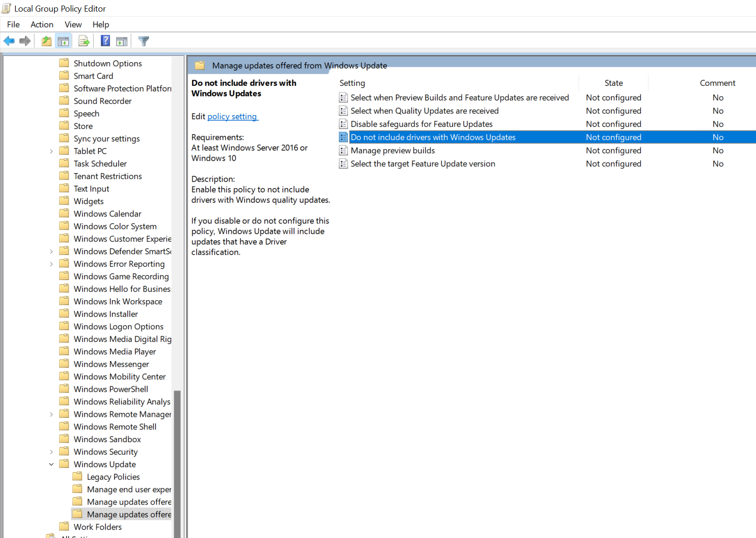Expand the Tablet PC tree node
The height and width of the screenshot is (538, 756).
(x=51, y=151)
